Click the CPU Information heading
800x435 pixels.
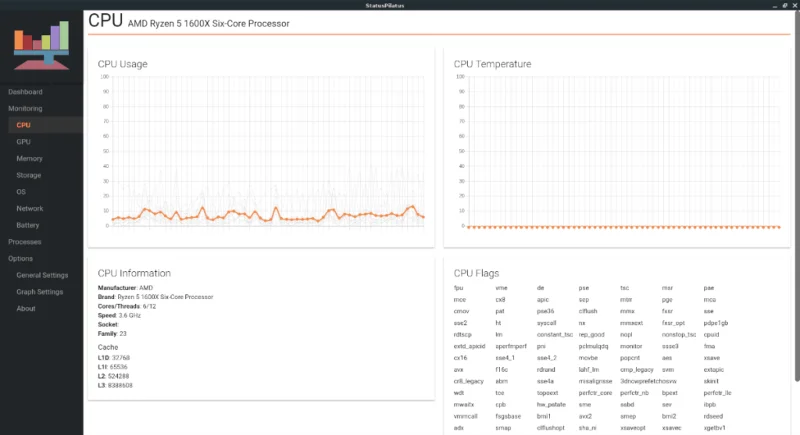point(134,273)
